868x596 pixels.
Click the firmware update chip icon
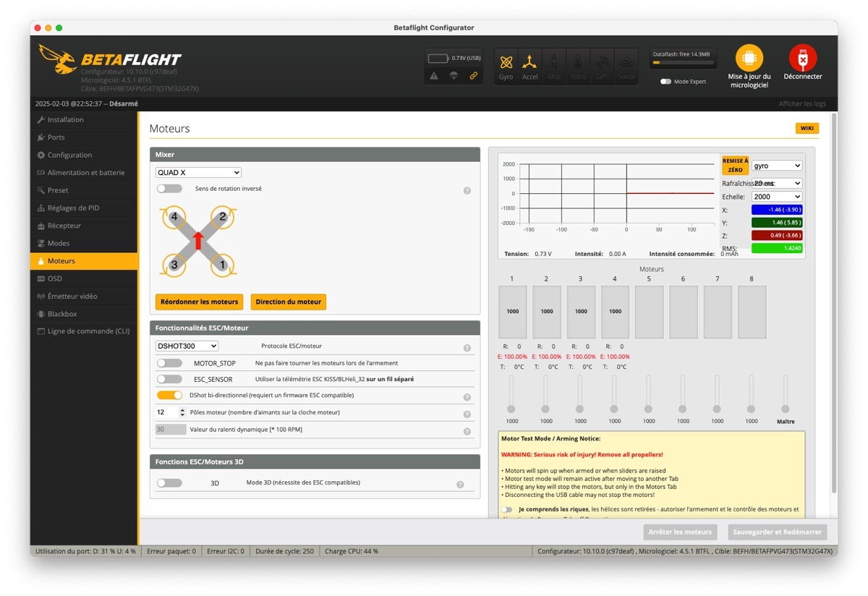coord(749,58)
